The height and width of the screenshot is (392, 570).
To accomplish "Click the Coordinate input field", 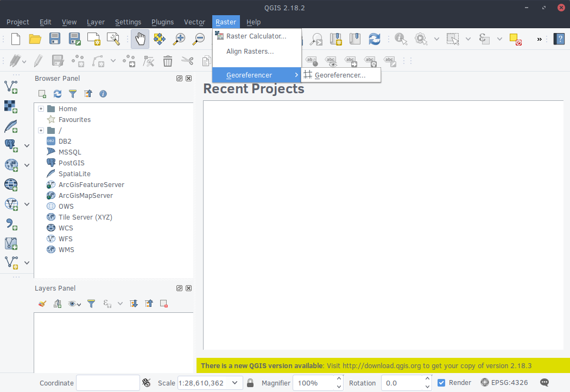I will [108, 383].
